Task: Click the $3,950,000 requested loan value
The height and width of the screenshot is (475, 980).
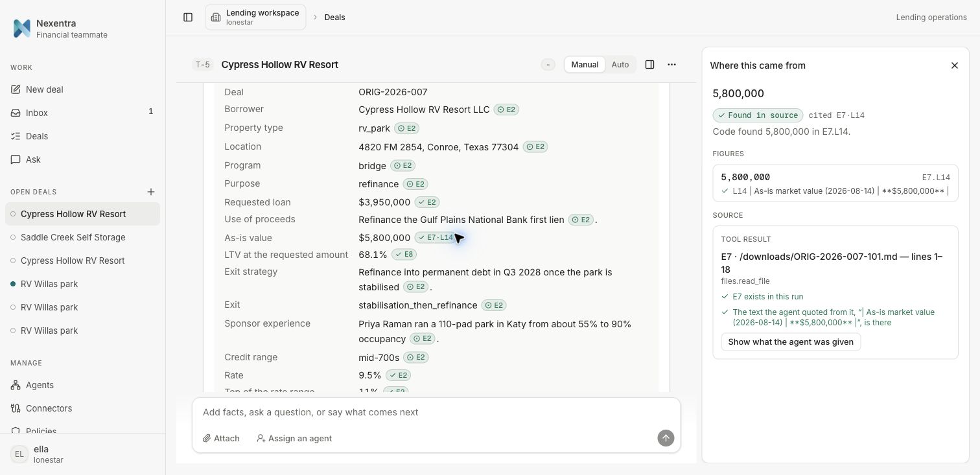Action: (x=384, y=202)
